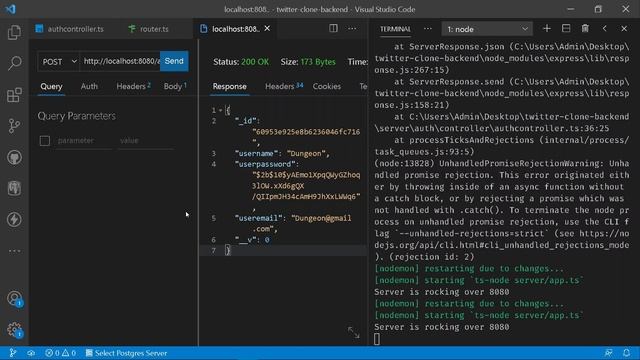The height and width of the screenshot is (360, 640).
Task: Enable the query parameter checkbox
Action: tap(45, 141)
